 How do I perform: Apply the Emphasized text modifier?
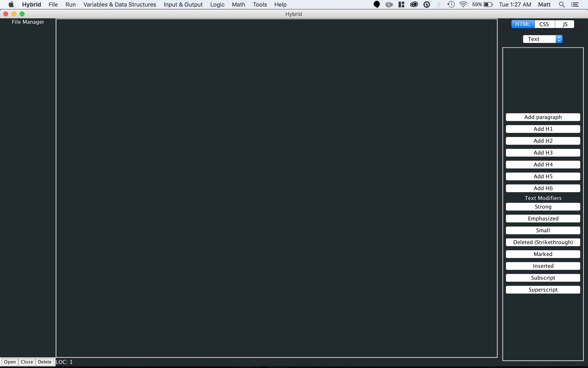543,219
